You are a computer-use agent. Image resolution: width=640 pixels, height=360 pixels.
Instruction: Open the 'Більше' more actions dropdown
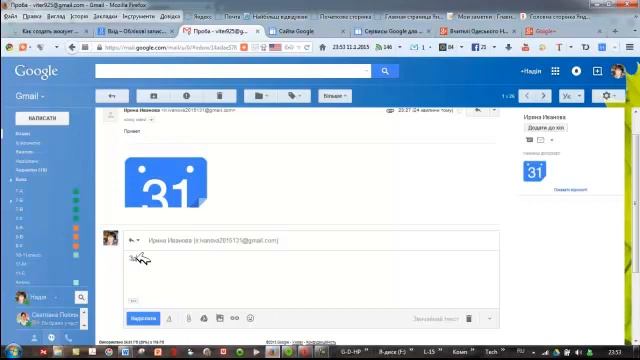(x=335, y=96)
